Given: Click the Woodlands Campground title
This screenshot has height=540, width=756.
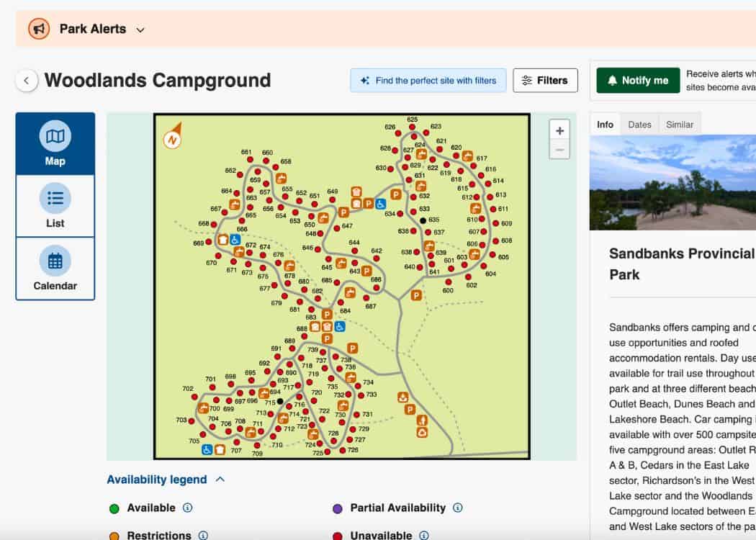Looking at the screenshot, I should pos(158,81).
